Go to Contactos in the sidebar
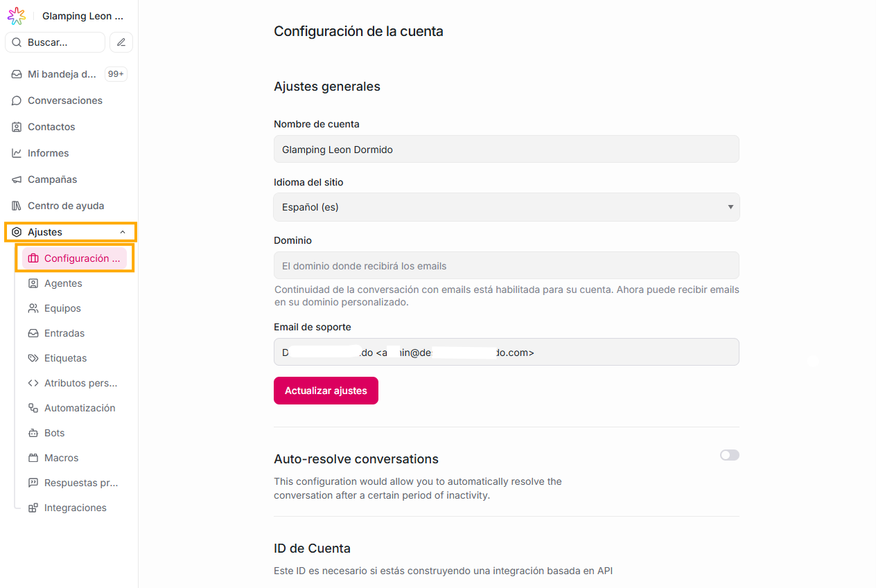Image resolution: width=876 pixels, height=588 pixels. pyautogui.click(x=51, y=127)
